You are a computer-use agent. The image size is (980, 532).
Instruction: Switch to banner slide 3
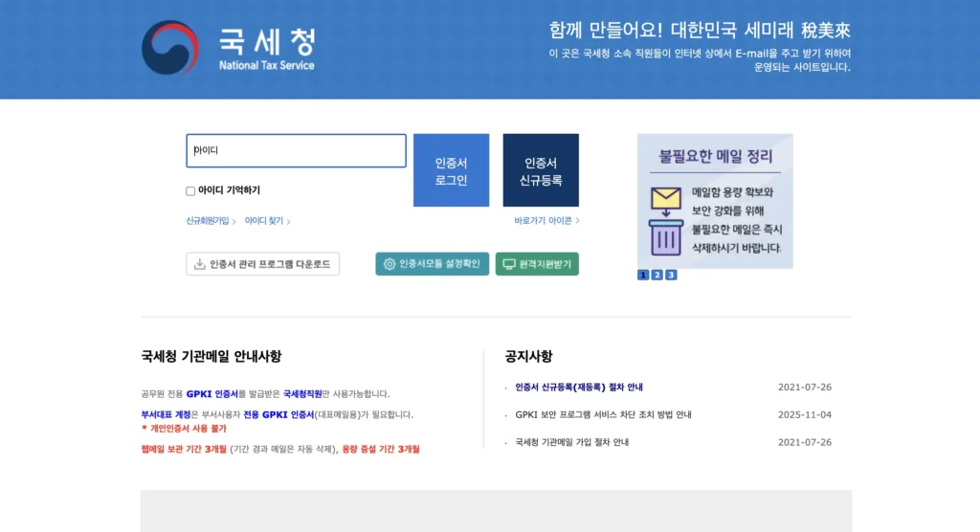click(x=671, y=275)
